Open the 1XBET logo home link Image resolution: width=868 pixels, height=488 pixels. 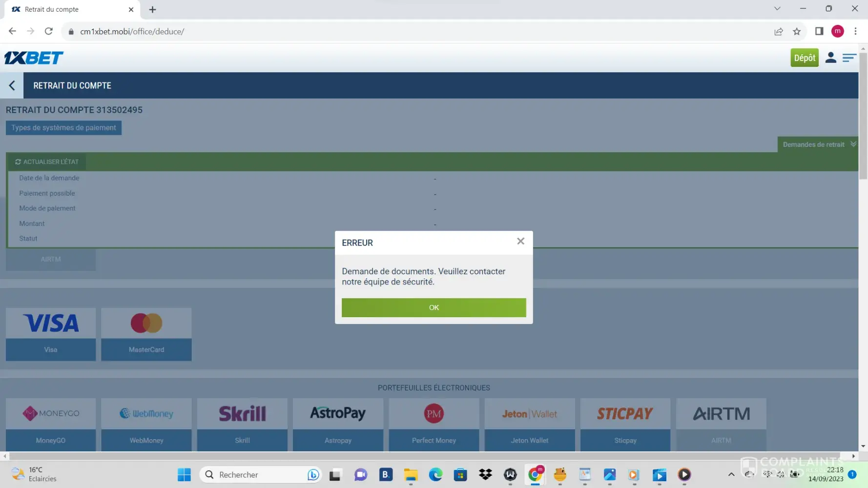[34, 58]
